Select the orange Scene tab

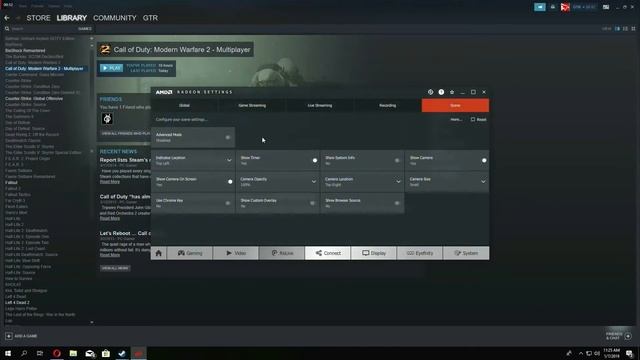(x=455, y=105)
